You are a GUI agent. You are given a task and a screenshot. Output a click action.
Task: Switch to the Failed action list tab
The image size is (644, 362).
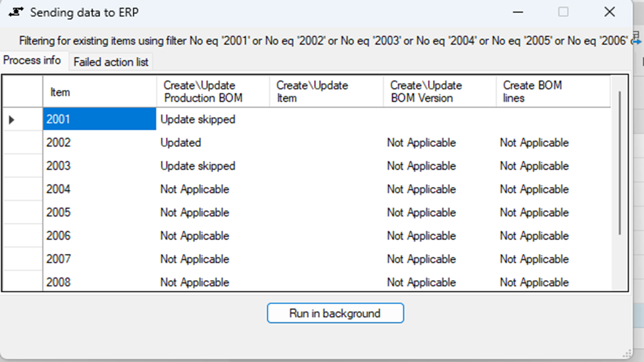pyautogui.click(x=111, y=62)
